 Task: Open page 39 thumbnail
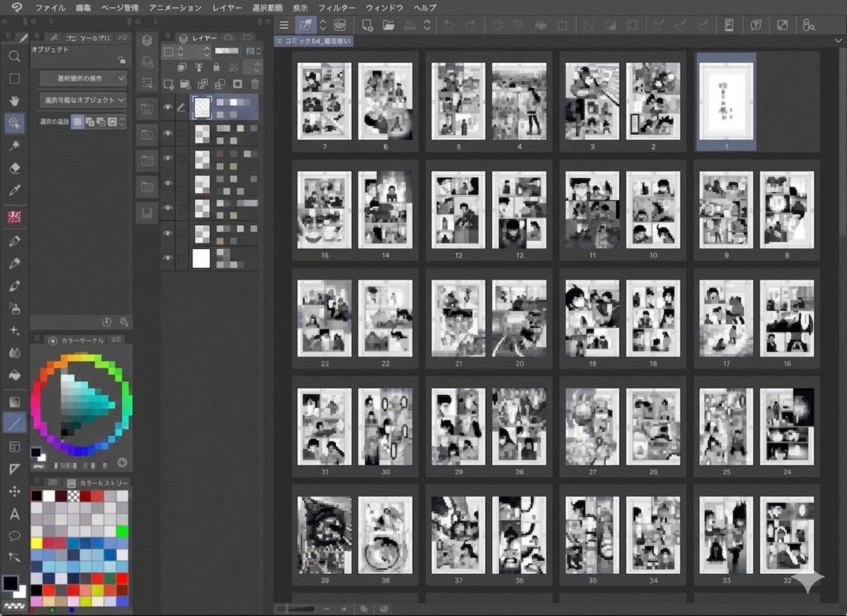pyautogui.click(x=325, y=535)
